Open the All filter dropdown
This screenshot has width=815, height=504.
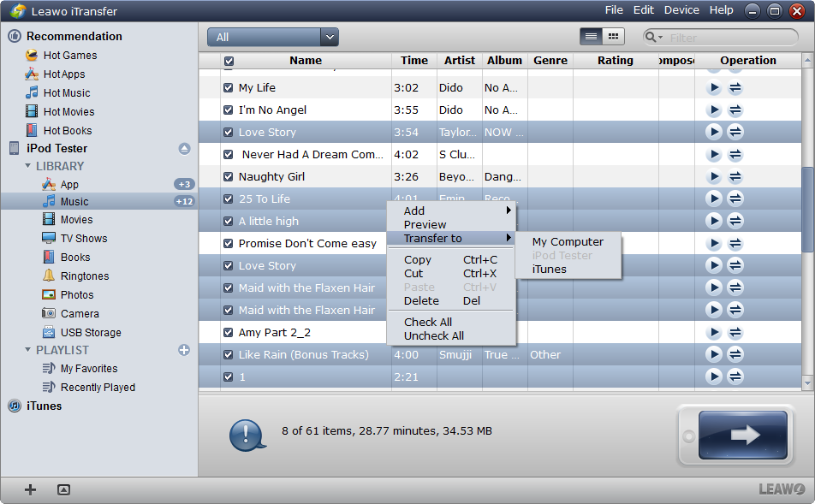coord(273,37)
